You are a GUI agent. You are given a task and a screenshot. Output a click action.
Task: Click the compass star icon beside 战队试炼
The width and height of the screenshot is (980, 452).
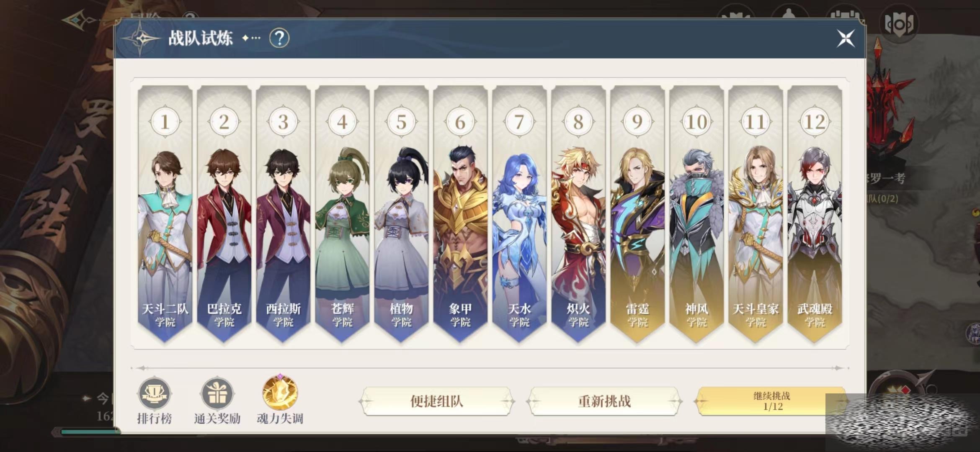tap(141, 39)
